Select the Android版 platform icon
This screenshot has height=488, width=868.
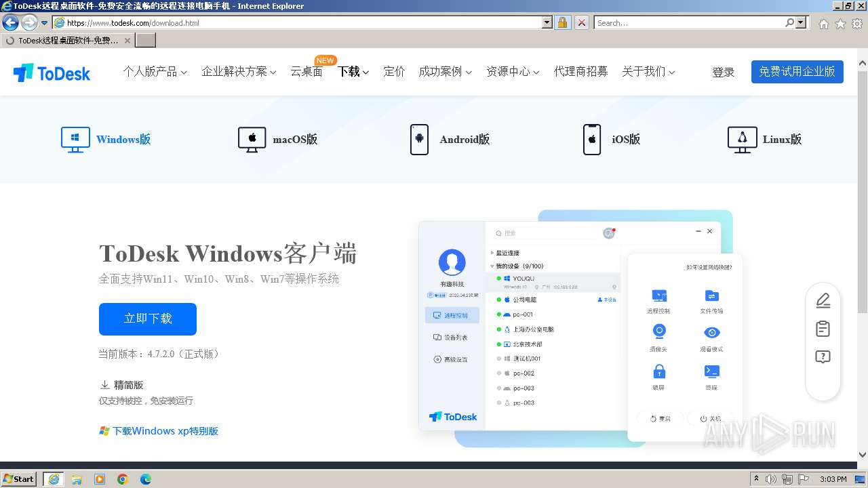pos(419,140)
